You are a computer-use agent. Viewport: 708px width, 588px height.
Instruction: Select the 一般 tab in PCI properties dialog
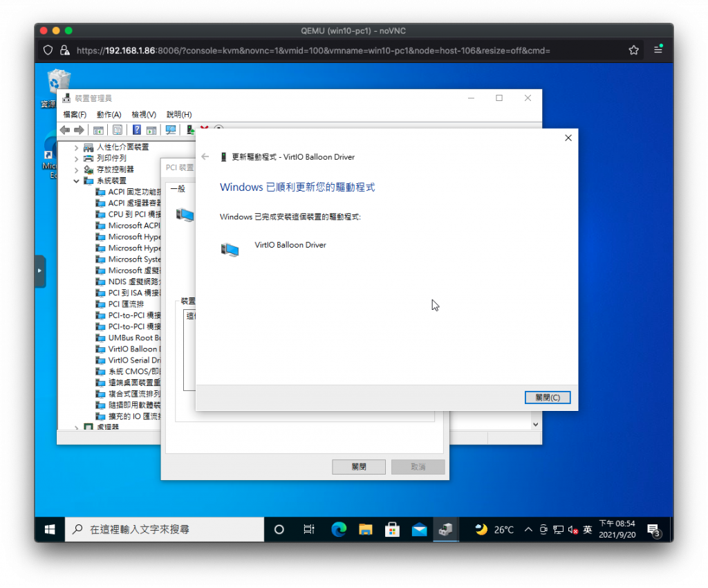click(178, 189)
